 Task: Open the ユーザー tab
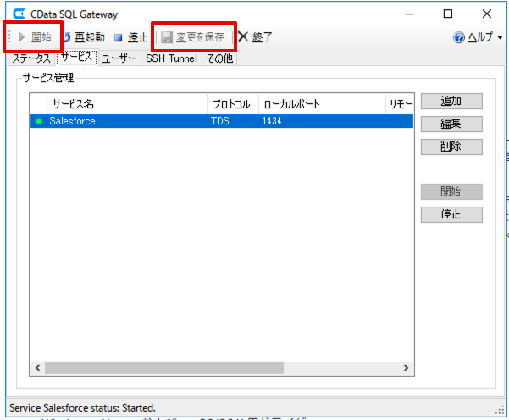point(119,58)
